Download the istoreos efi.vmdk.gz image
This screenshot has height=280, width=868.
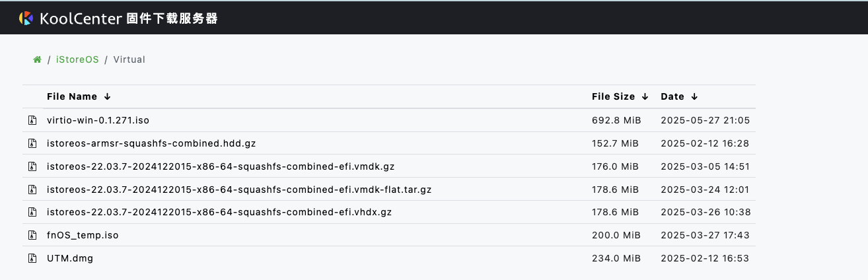pos(221,166)
